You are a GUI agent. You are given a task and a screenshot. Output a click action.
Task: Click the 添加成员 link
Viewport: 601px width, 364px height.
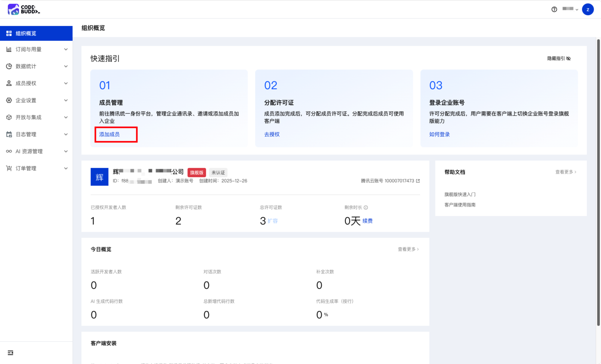pos(109,134)
